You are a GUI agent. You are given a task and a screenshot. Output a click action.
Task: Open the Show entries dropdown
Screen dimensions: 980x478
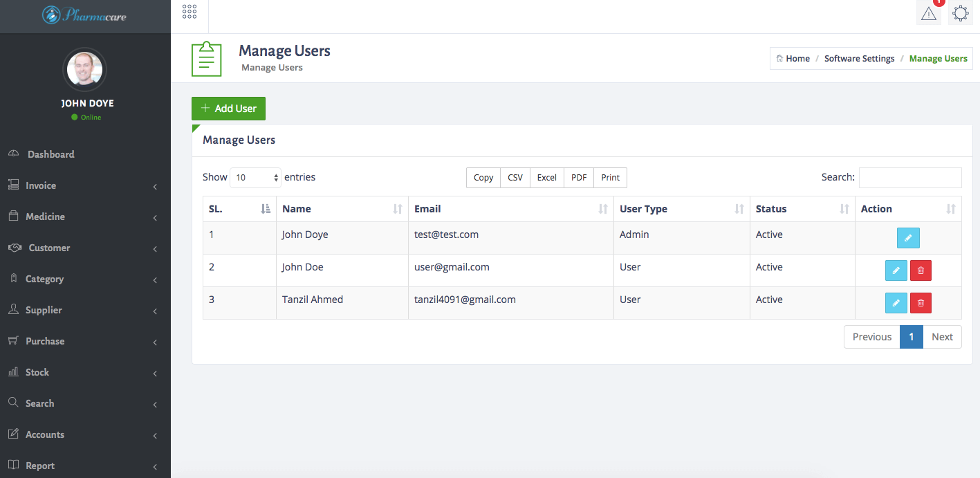(x=255, y=177)
